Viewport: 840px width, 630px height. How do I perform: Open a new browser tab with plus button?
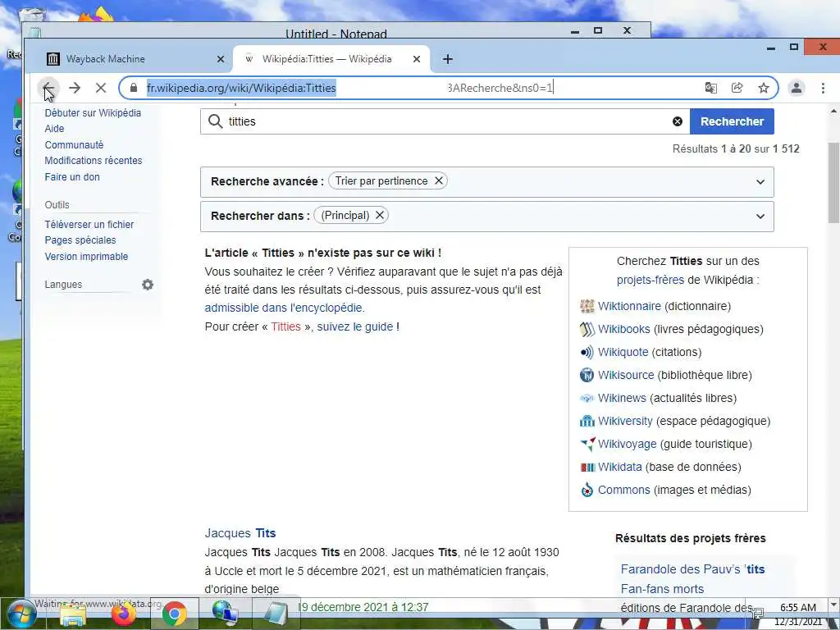pos(448,59)
